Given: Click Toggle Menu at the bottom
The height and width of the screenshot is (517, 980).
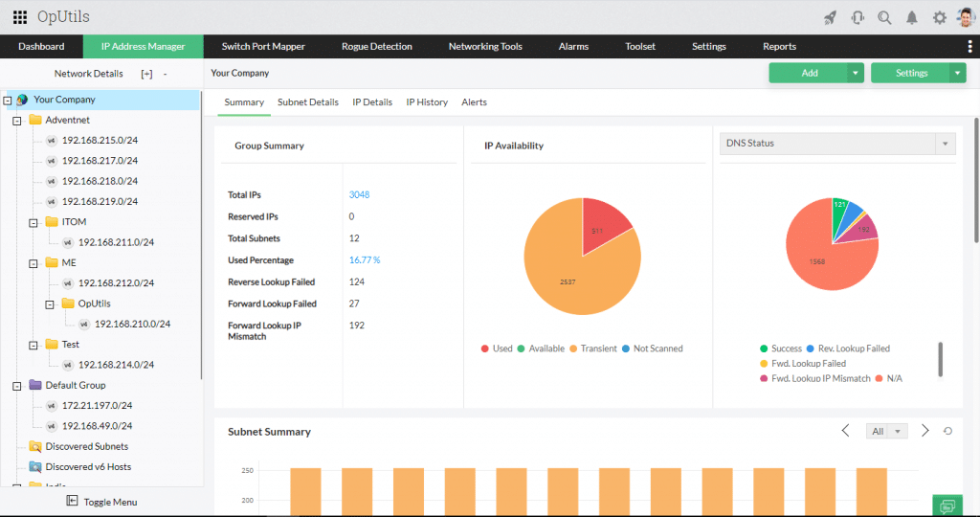Looking at the screenshot, I should (101, 502).
